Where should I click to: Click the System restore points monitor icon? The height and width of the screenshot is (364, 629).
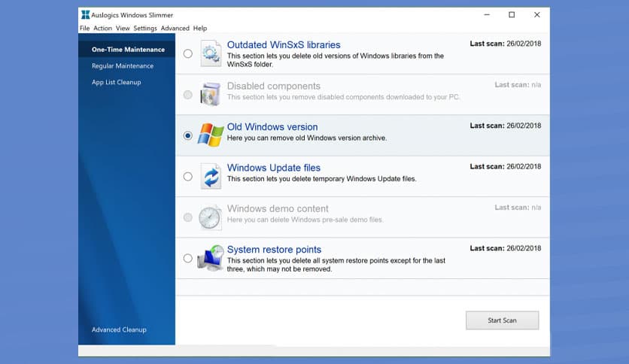(211, 258)
